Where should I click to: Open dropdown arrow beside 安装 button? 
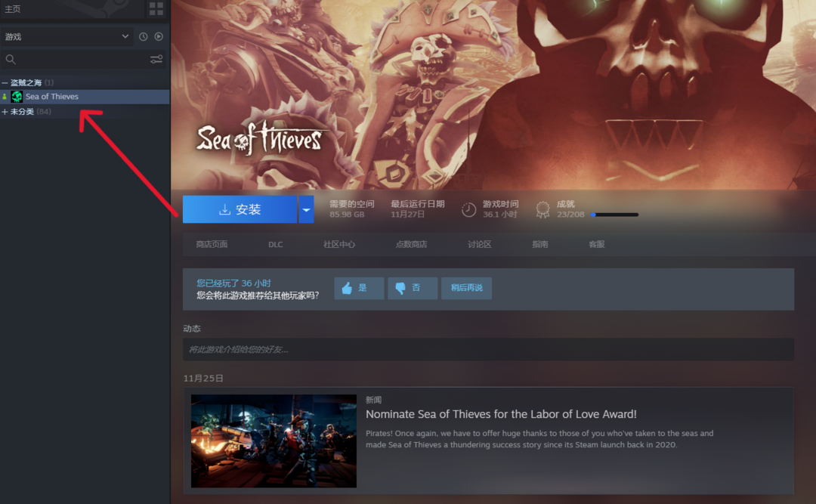[306, 209]
